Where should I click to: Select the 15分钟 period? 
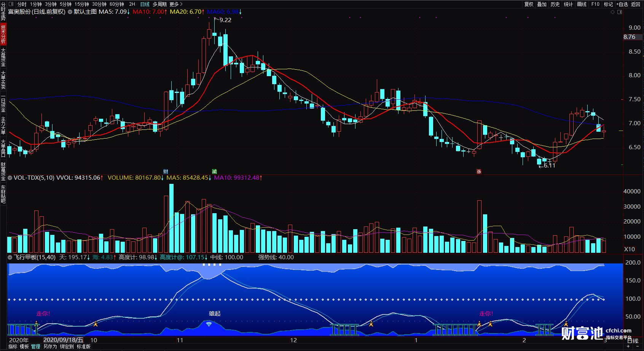(x=81, y=4)
